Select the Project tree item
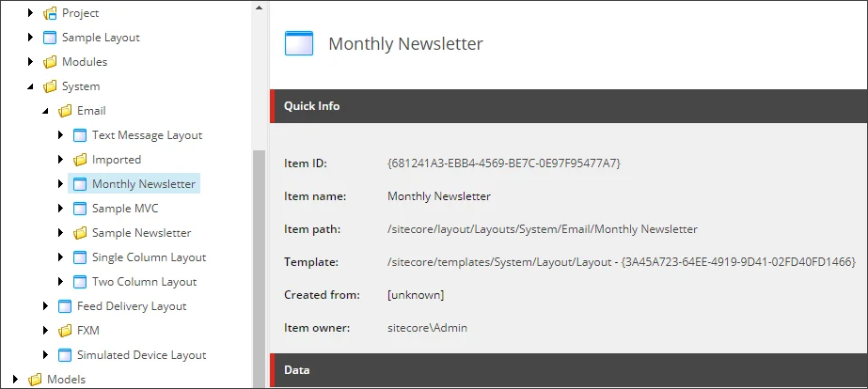The image size is (868, 389). (80, 13)
